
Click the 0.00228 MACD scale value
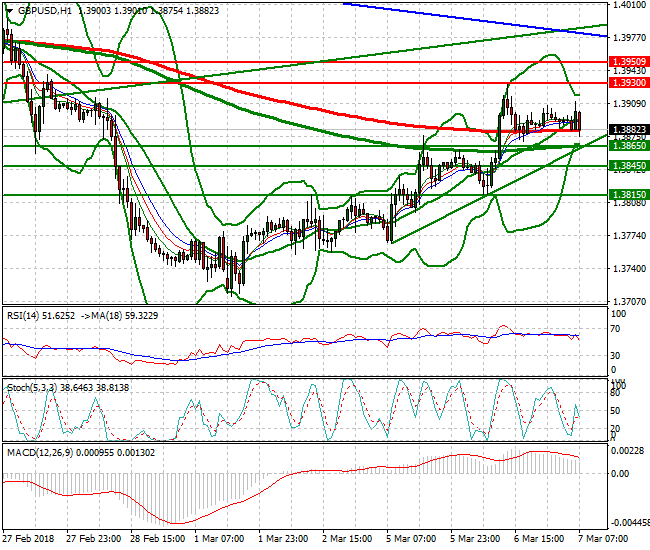point(628,451)
